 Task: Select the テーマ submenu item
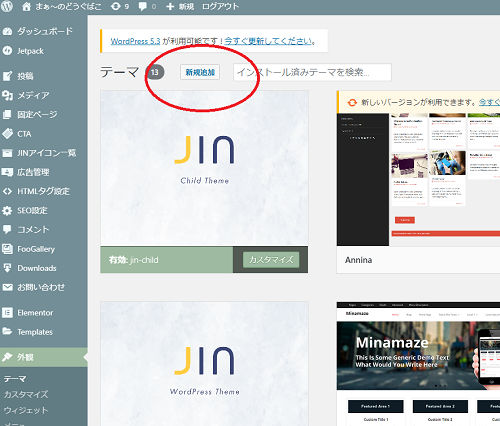15,379
